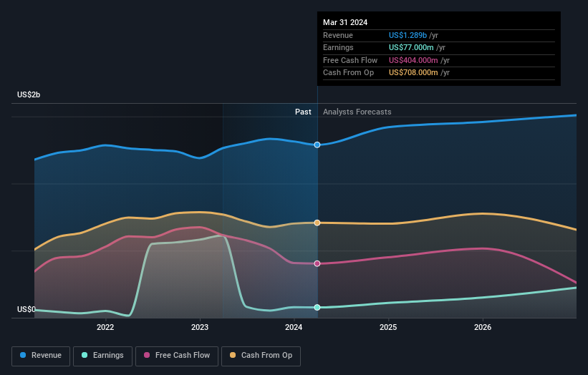The width and height of the screenshot is (588, 375).
Task: Click the 2025 x-axis label
Action: point(388,327)
